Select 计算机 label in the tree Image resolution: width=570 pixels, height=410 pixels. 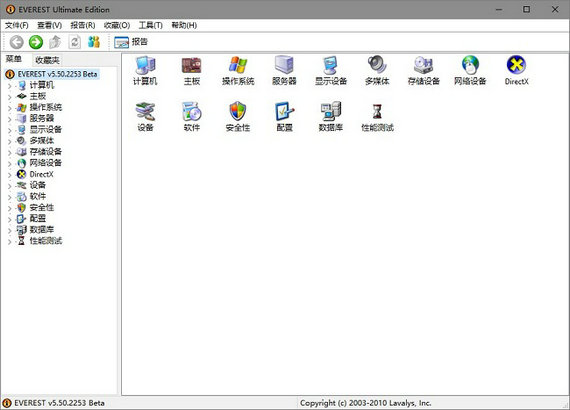pyautogui.click(x=42, y=85)
